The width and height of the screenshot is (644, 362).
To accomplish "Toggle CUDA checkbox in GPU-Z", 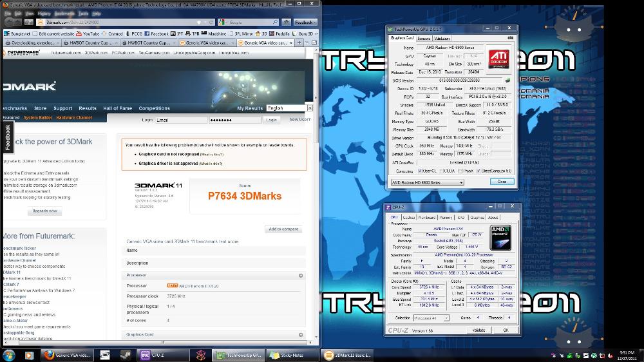I will point(442,171).
